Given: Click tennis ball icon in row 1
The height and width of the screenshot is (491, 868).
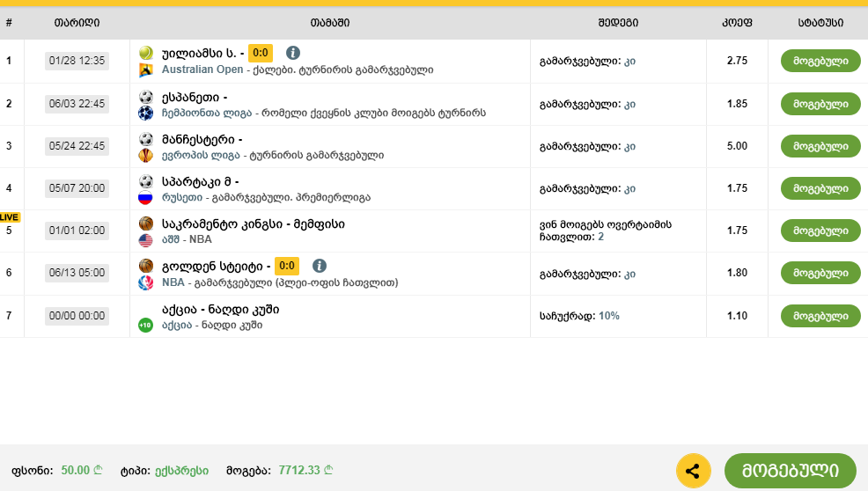Looking at the screenshot, I should [x=145, y=53].
